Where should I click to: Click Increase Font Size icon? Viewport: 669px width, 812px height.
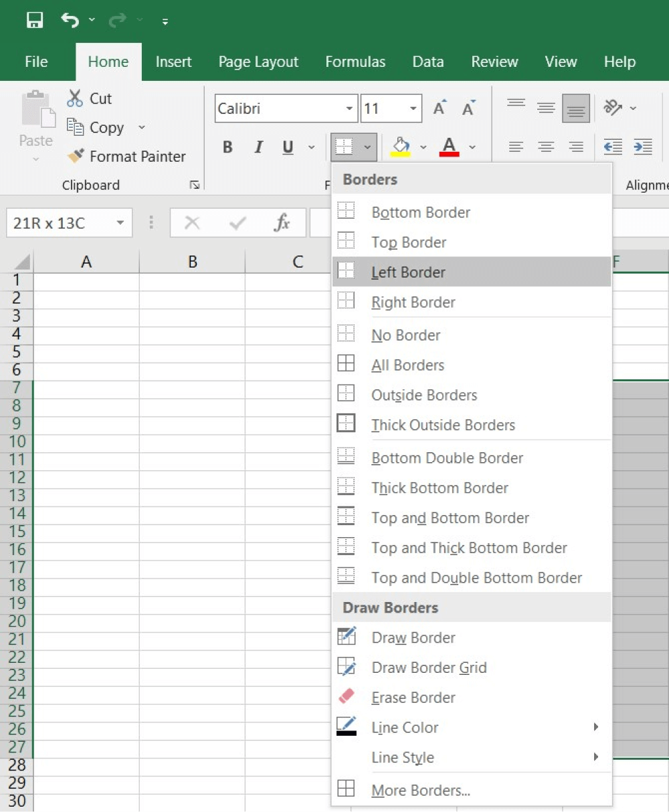[440, 108]
